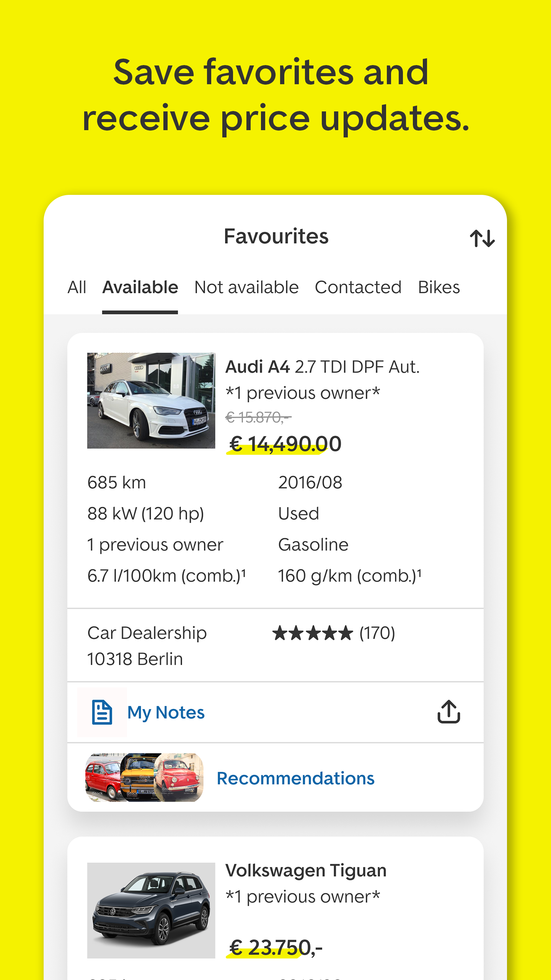This screenshot has width=551, height=980.
Task: Switch to the All tab
Action: click(77, 287)
